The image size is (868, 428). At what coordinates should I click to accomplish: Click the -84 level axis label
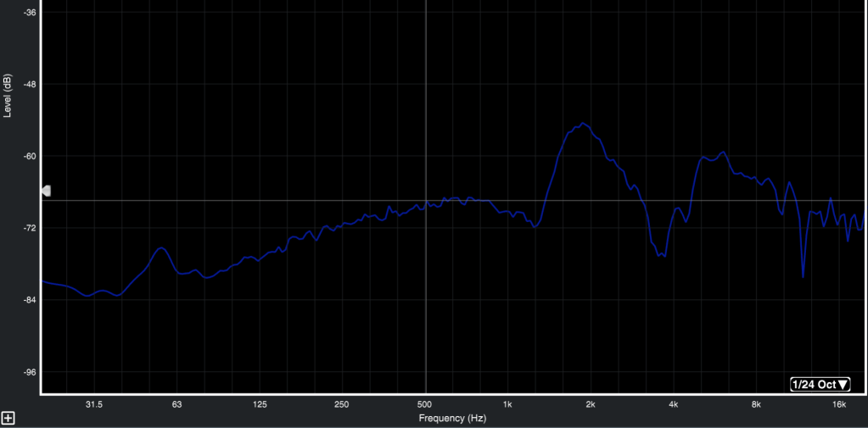click(29, 300)
